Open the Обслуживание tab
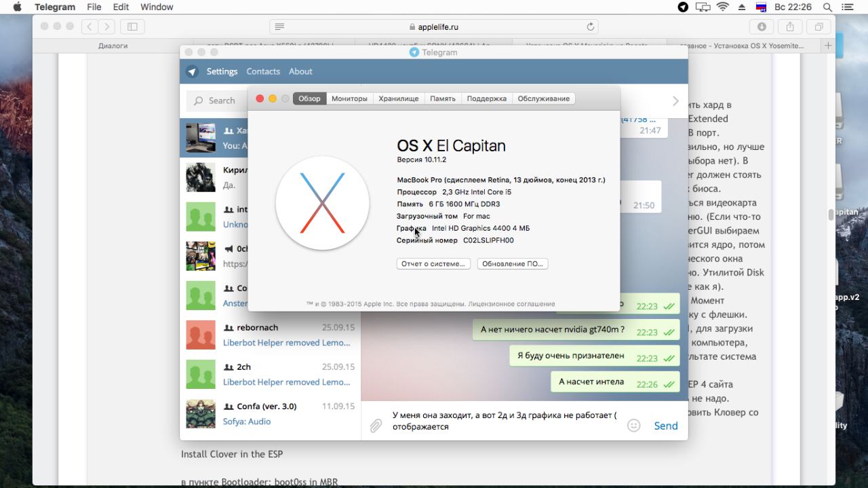The image size is (868, 488). [543, 98]
